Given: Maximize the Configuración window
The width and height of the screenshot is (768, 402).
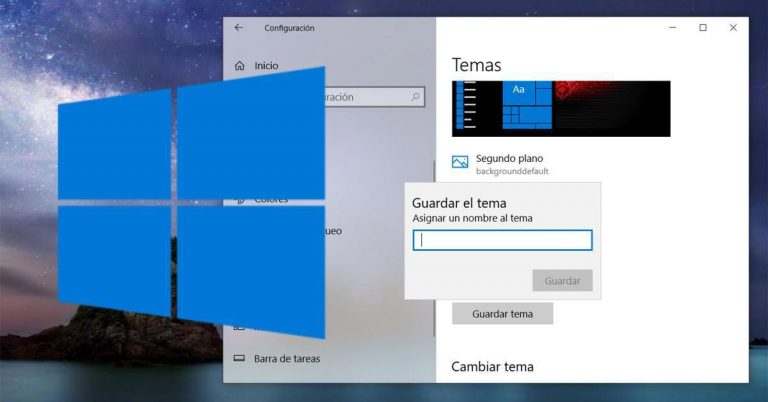Looking at the screenshot, I should point(703,27).
